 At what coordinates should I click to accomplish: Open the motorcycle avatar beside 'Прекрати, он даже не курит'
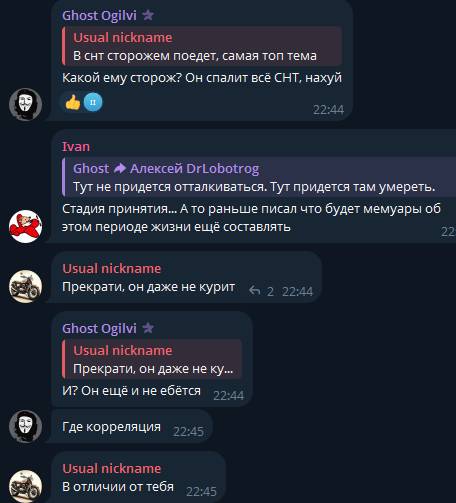tap(25, 286)
